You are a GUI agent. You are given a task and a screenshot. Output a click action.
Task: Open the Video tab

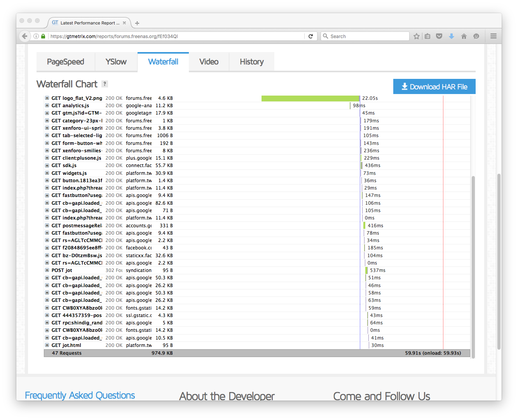pyautogui.click(x=209, y=62)
